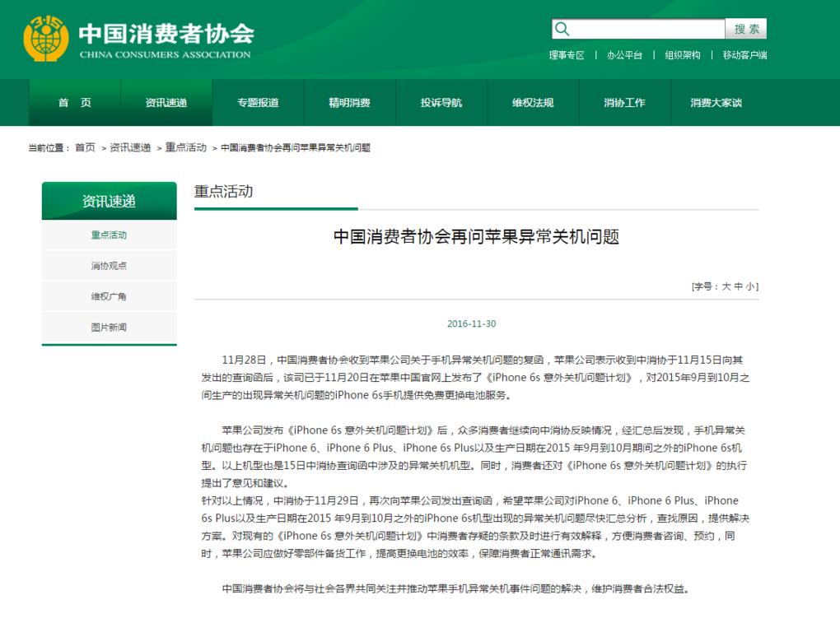Go to 组织架构 page
Viewport: 840px width, 637px height.
click(x=683, y=55)
